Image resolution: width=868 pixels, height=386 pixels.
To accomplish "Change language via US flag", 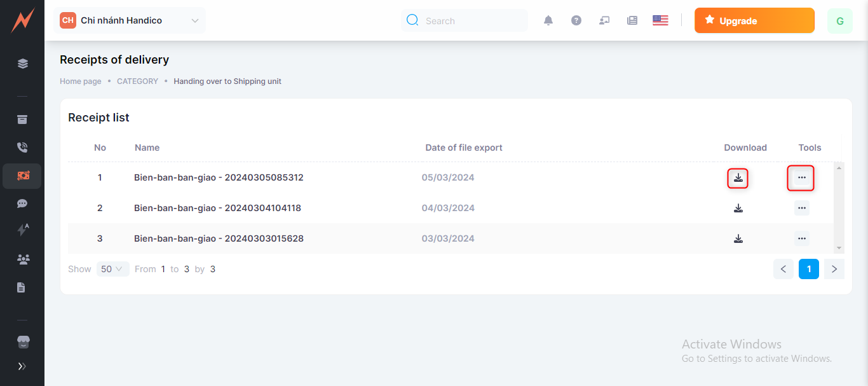I will [660, 20].
